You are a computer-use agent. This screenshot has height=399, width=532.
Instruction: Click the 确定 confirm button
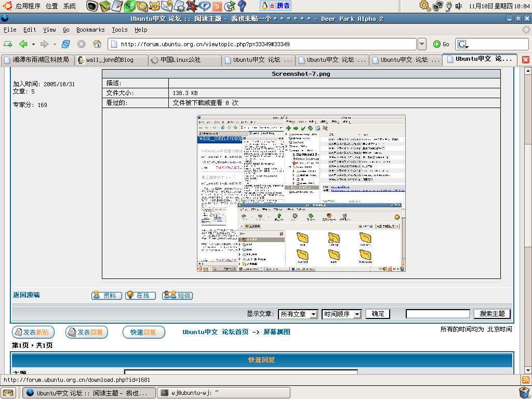378,314
